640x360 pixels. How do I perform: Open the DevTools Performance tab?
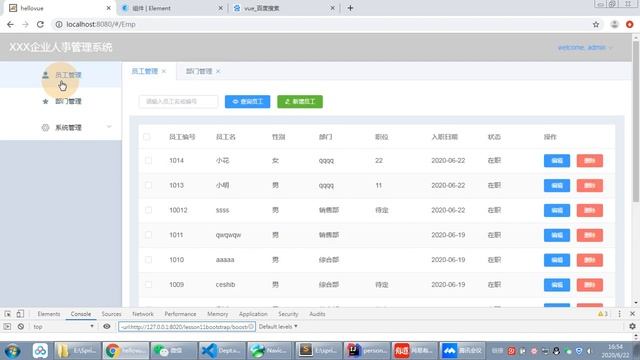point(180,314)
